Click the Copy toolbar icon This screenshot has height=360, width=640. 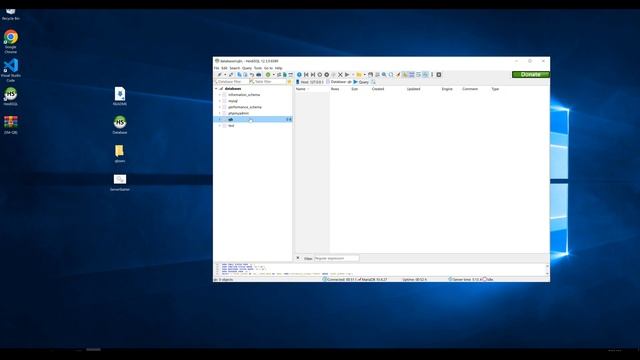(239, 75)
